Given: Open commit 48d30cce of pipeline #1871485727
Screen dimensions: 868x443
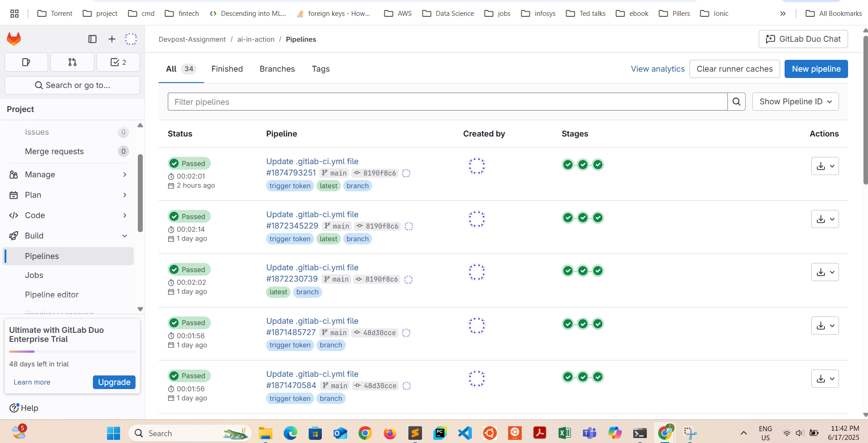Looking at the screenshot, I should [x=379, y=333].
